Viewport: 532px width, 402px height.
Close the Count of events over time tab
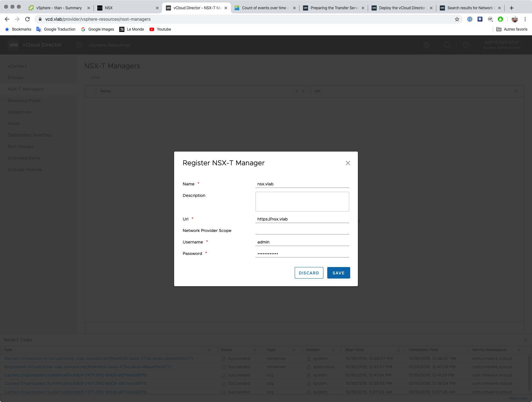pos(294,8)
